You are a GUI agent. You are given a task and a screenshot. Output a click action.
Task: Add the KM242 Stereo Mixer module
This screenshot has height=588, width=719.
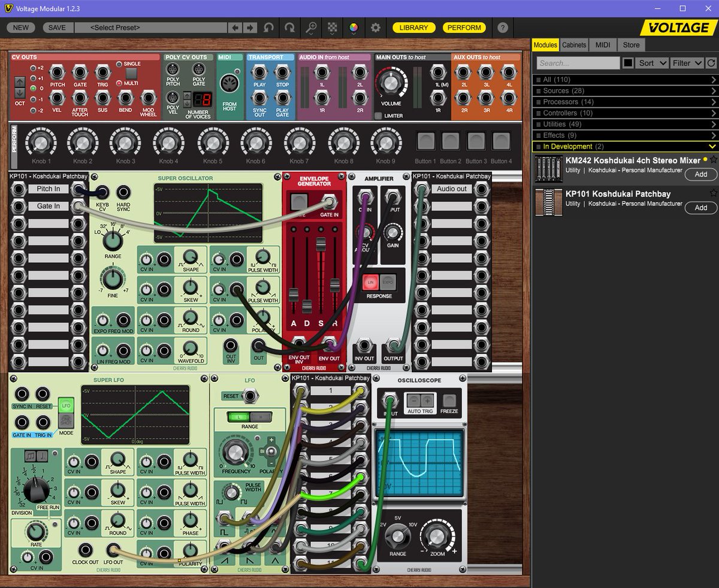click(x=700, y=174)
